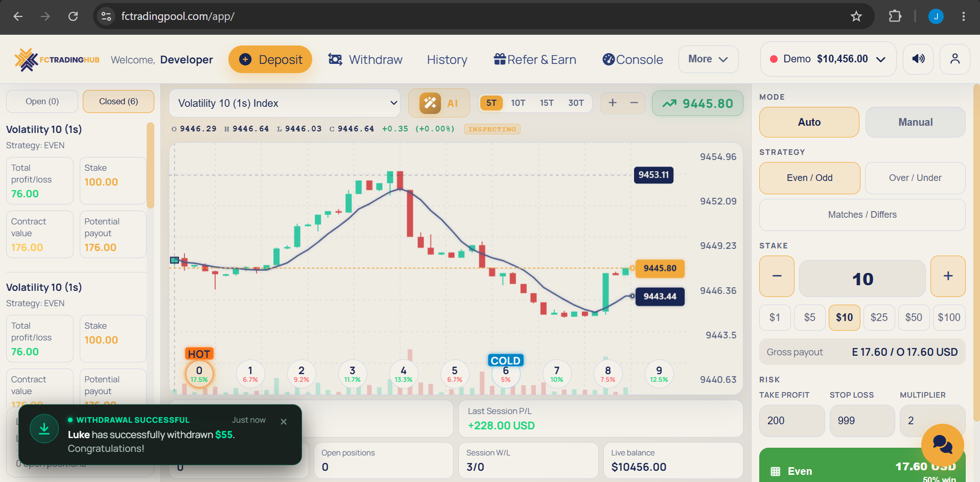980x482 pixels.
Task: Select Even / Odd strategy
Action: point(810,178)
